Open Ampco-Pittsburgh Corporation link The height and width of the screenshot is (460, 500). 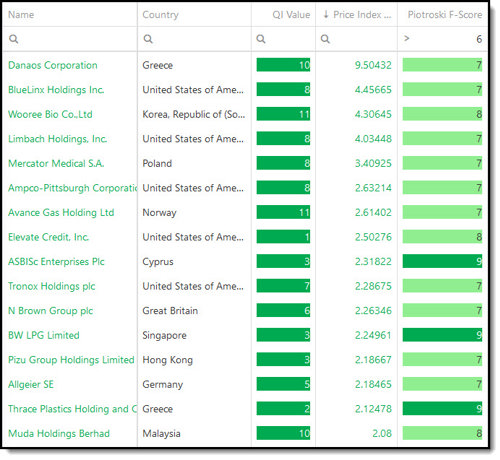coord(73,188)
